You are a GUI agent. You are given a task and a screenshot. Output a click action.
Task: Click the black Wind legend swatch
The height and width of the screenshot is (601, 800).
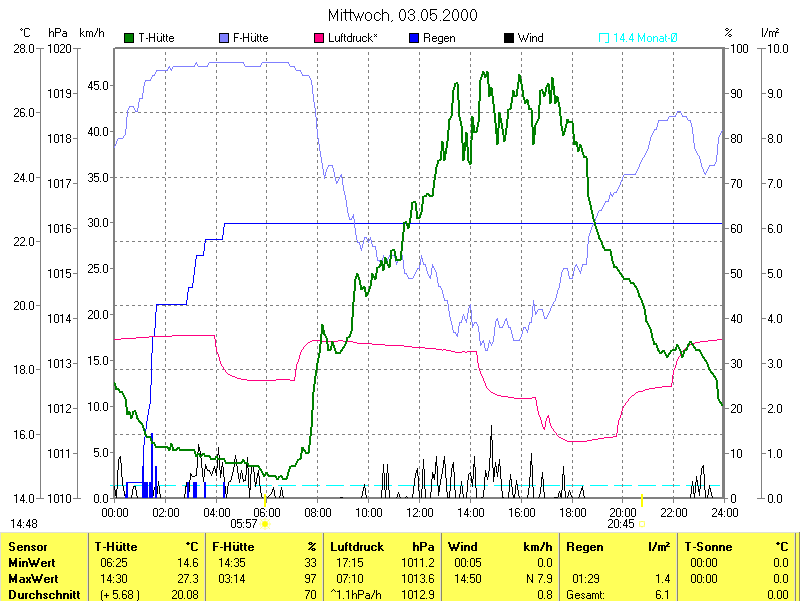[509, 38]
